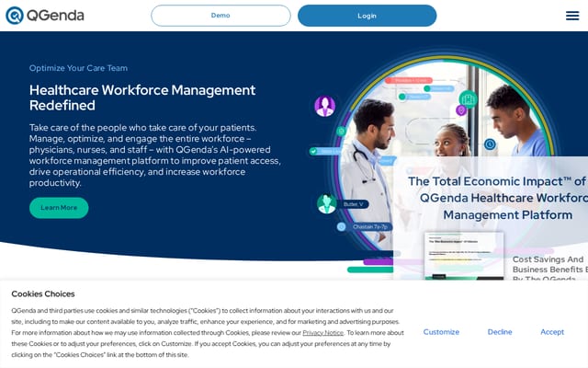Click the Learn More button
This screenshot has width=588, height=368.
point(59,208)
